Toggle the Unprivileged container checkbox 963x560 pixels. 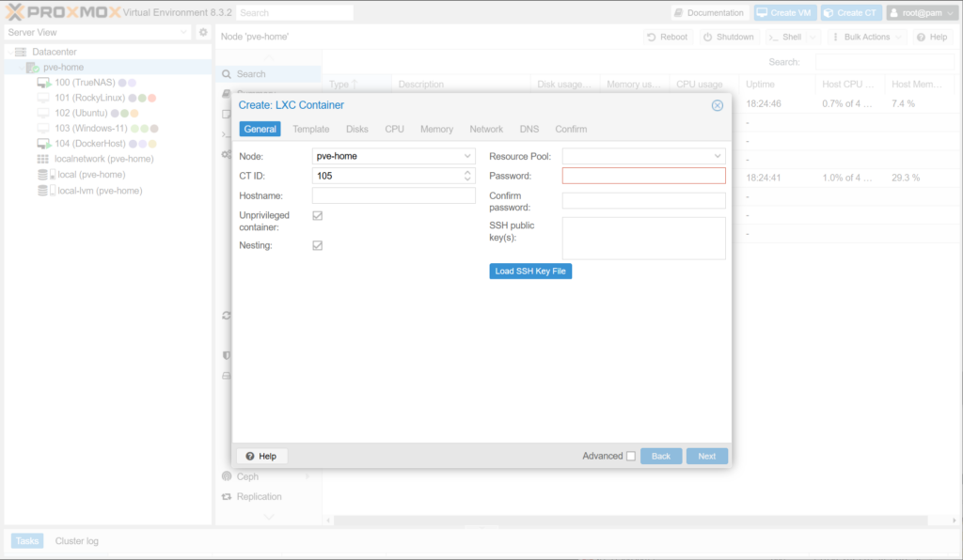(318, 216)
